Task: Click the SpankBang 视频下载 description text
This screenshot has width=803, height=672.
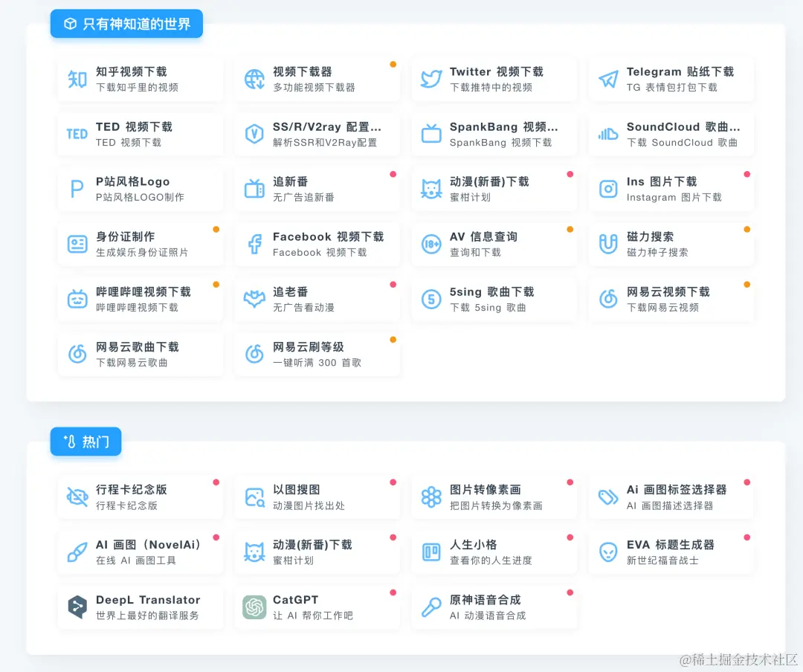Action: pyautogui.click(x=501, y=143)
